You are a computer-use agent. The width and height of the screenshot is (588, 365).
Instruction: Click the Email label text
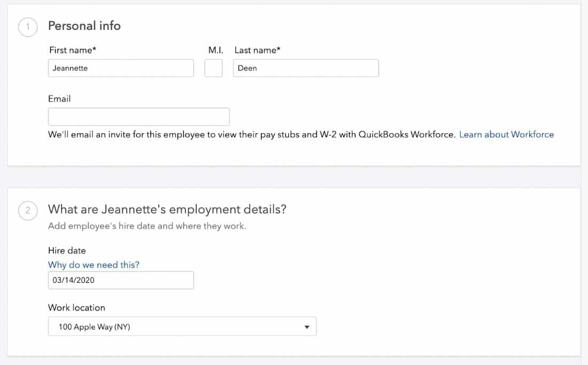coord(59,99)
